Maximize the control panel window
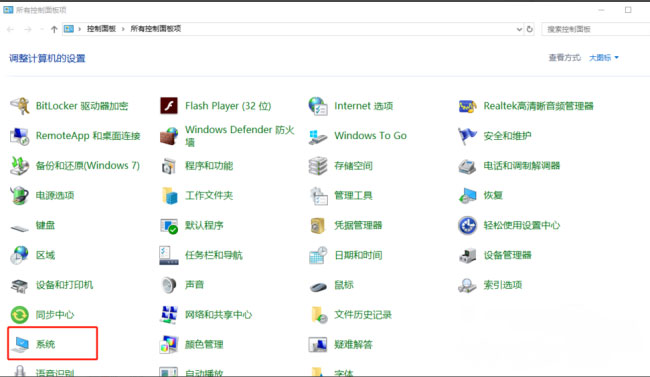Image resolution: width=650 pixels, height=377 pixels. point(628,10)
